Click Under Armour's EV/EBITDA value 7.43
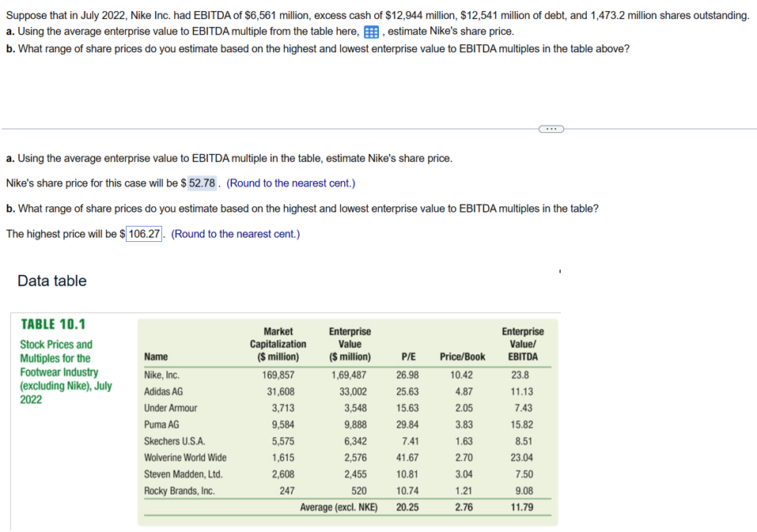This screenshot has height=532, width=757. coord(524,408)
